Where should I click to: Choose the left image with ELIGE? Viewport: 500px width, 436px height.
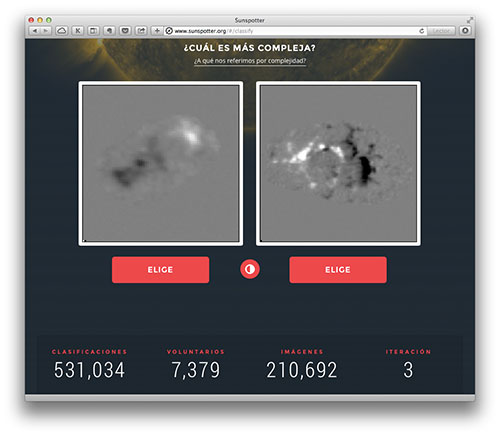[x=160, y=270]
